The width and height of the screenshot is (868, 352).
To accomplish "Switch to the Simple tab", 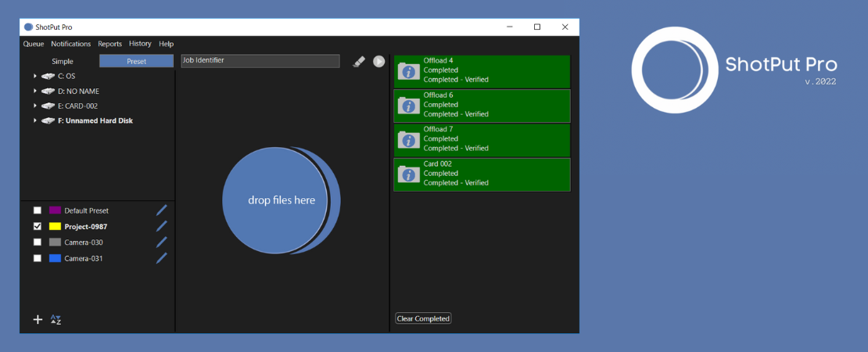I will pyautogui.click(x=63, y=61).
